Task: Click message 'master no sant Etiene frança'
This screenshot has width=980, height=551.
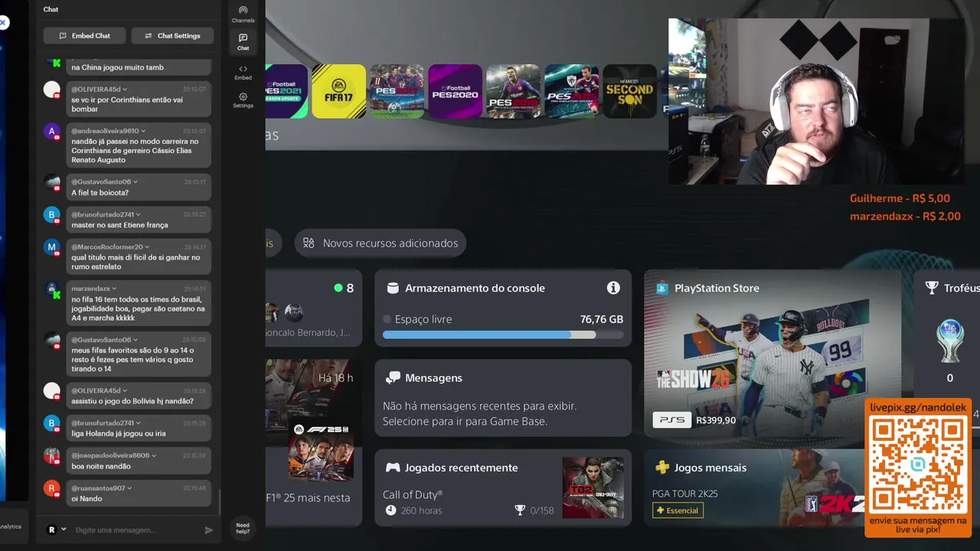Action: [119, 225]
